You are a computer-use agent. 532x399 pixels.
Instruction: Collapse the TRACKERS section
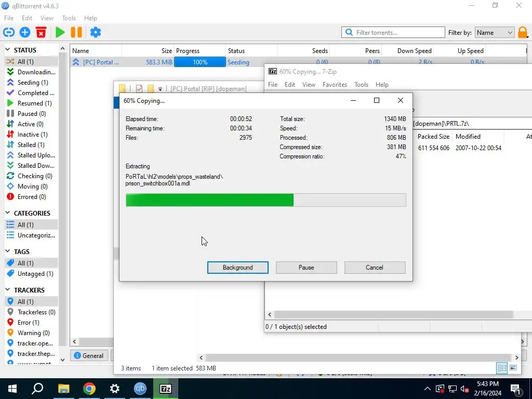coord(8,290)
